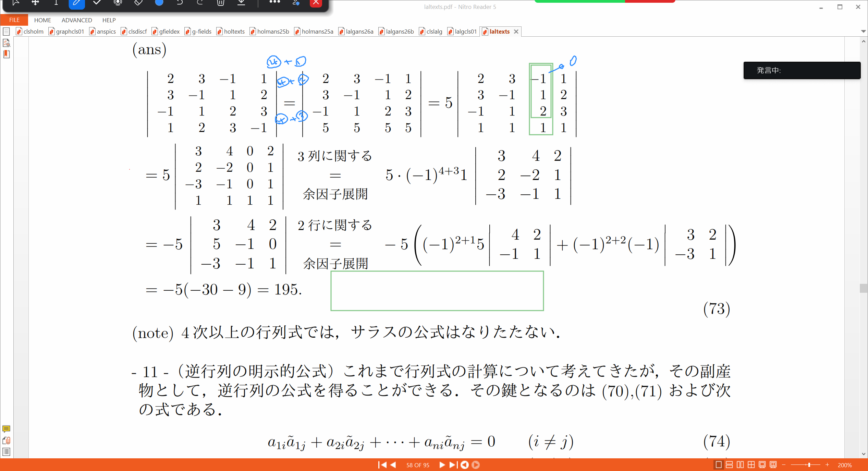
Task: Switch to the graphcls01 document tab
Action: point(66,32)
